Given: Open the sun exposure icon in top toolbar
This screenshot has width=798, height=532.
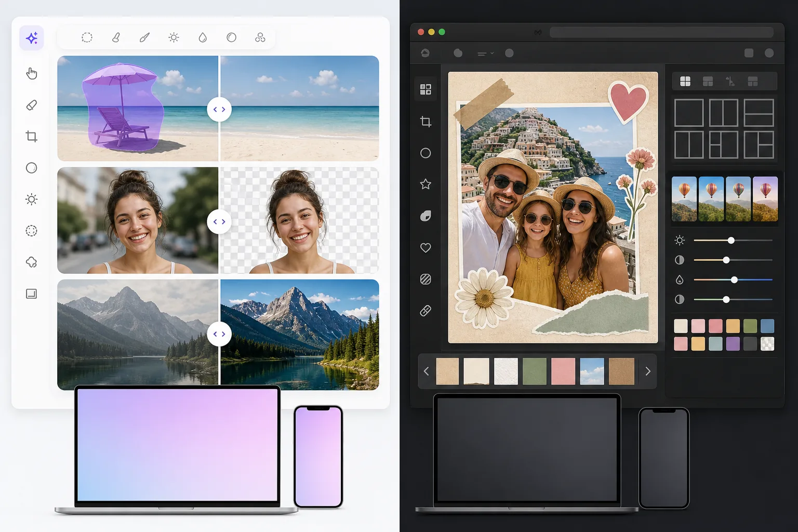Looking at the screenshot, I should (174, 37).
